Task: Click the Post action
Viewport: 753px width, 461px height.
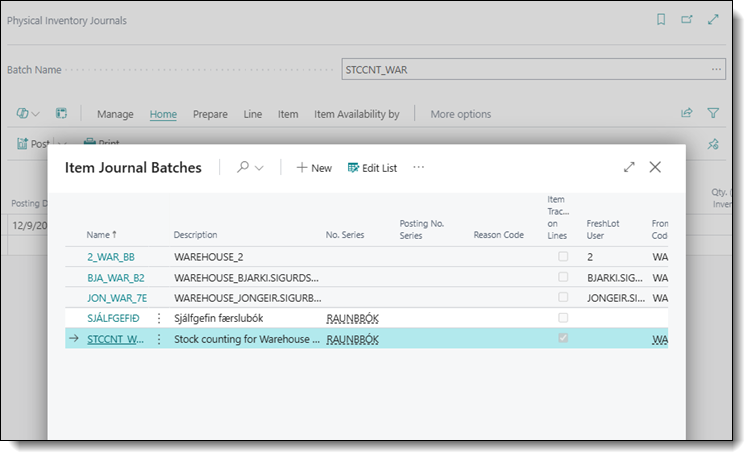Action: tap(34, 143)
